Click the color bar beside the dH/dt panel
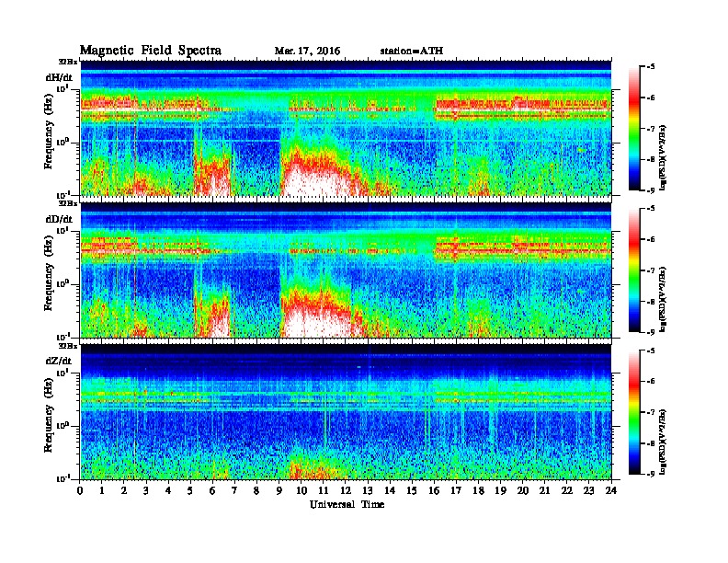Image resolution: width=728 pixels, height=563 pixels. pyautogui.click(x=634, y=128)
